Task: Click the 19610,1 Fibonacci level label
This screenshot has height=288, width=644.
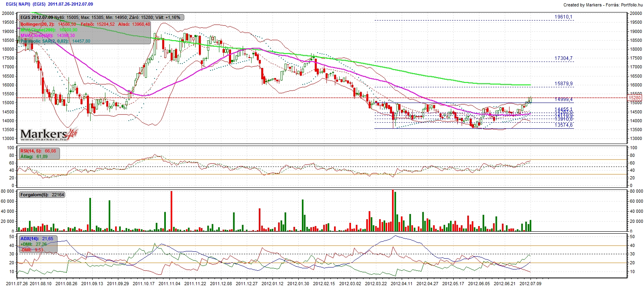Action: [563, 17]
